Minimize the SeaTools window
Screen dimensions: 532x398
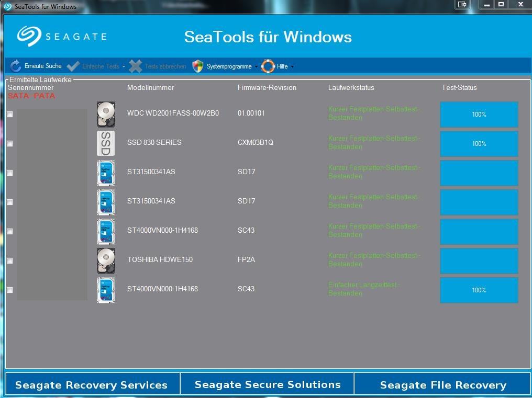pos(487,4)
